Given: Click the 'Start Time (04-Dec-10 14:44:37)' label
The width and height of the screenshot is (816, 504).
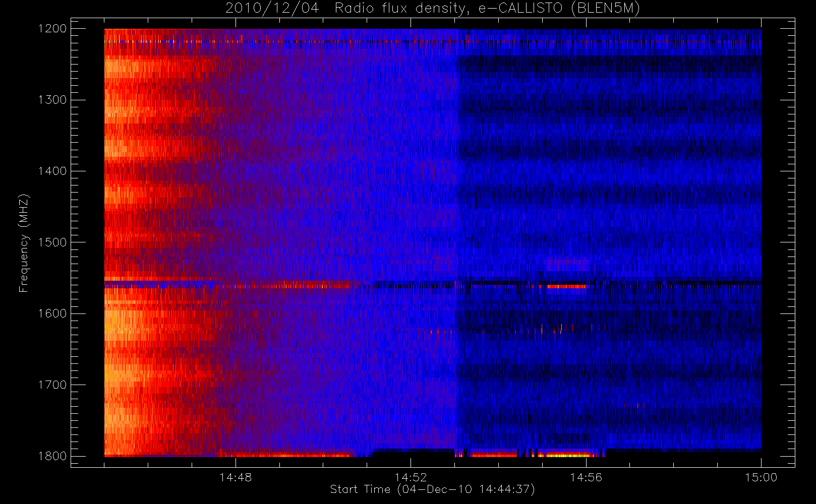Looking at the screenshot, I should [x=432, y=489].
